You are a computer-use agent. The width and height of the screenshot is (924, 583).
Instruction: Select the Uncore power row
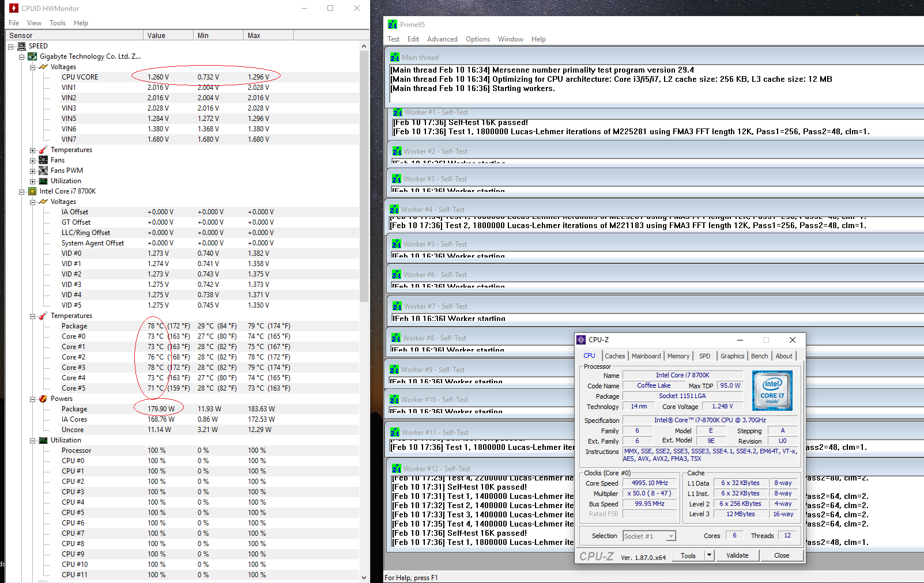click(x=183, y=430)
